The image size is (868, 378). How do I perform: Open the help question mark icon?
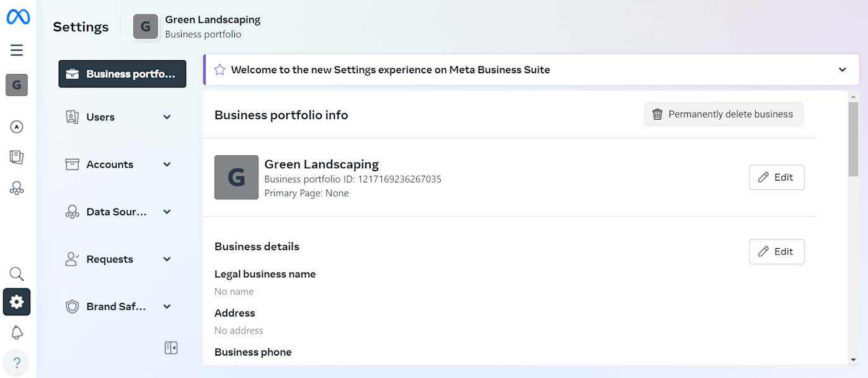tap(17, 363)
